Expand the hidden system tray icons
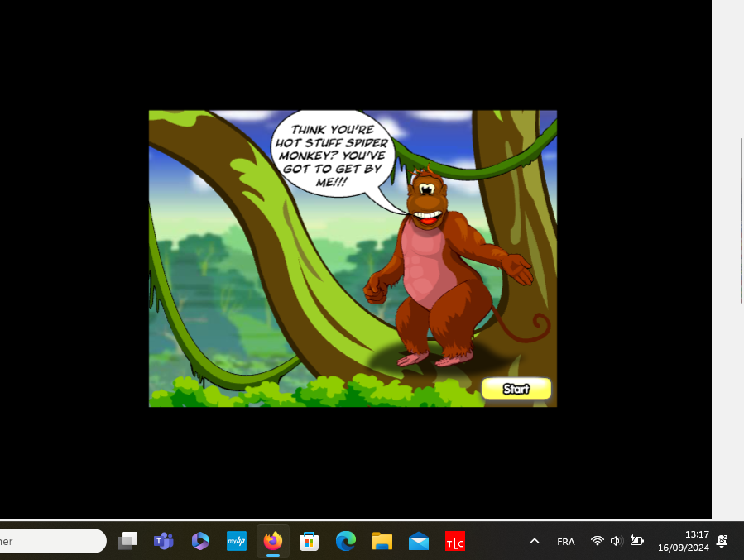744x560 pixels. [x=535, y=541]
